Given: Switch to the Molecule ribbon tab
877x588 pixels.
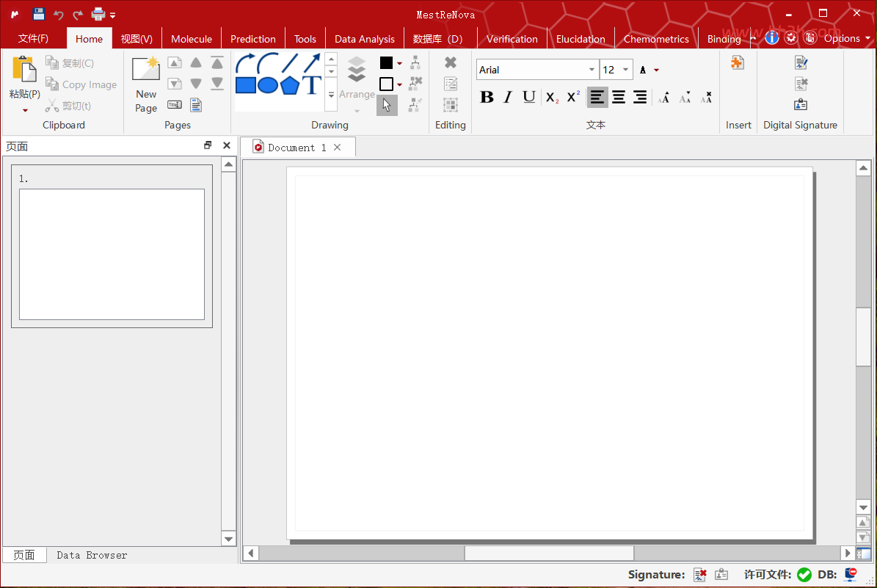Looking at the screenshot, I should point(192,39).
